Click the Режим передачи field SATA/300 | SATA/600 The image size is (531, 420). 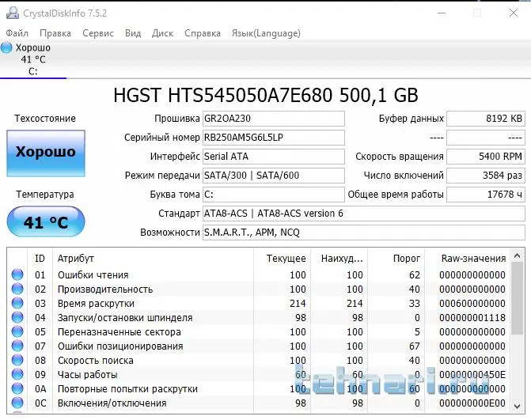coord(274,176)
